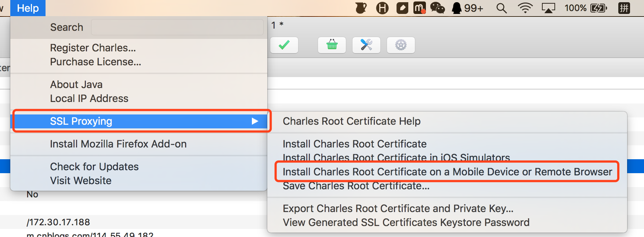Open the Help menu in menu bar
The height and width of the screenshot is (237, 644).
pos(28,8)
